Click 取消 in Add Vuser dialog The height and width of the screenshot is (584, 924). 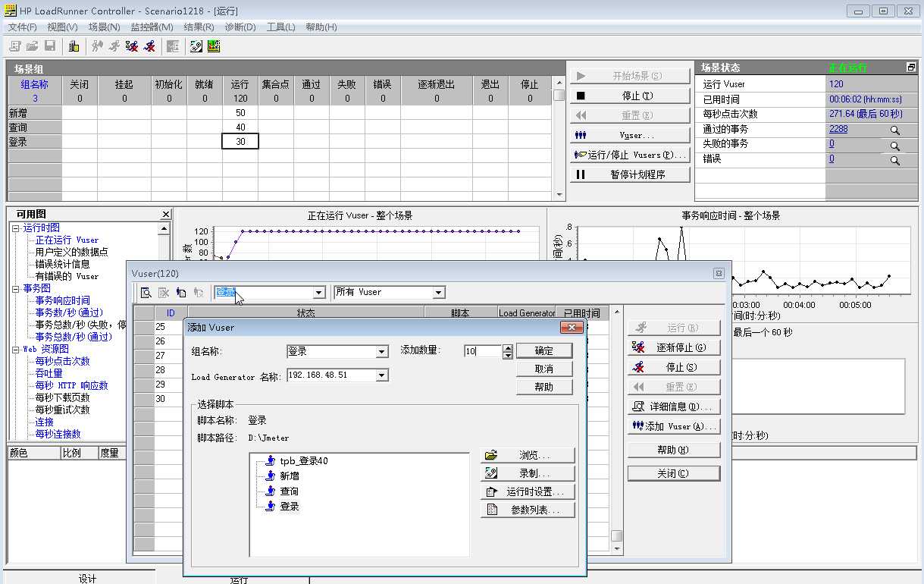[544, 369]
